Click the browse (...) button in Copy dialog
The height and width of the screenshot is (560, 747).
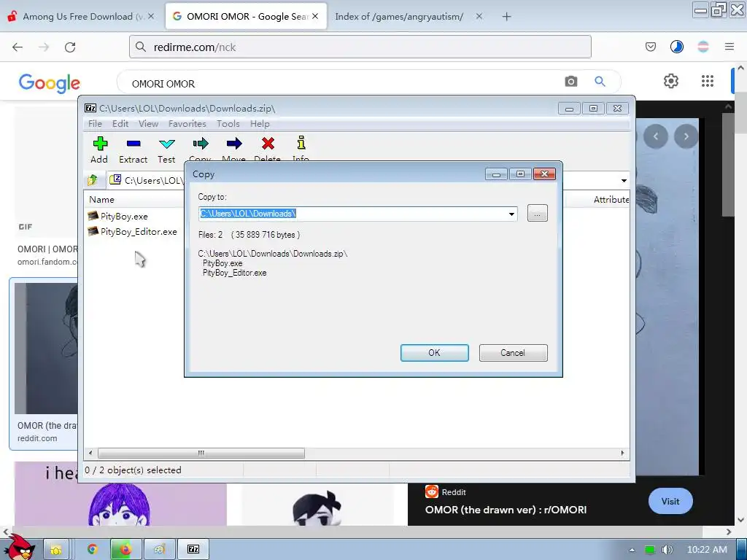pyautogui.click(x=538, y=214)
